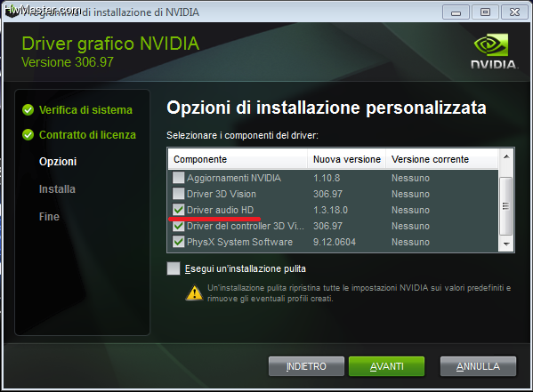Sort by the Nuova versione column header
The width and height of the screenshot is (533, 392).
coord(346,159)
